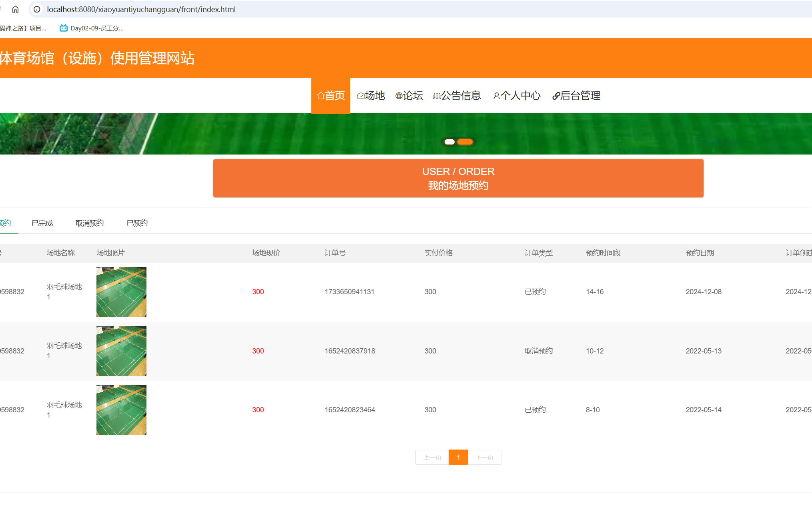
Task: Click booking date 2022-05-14
Action: point(704,410)
